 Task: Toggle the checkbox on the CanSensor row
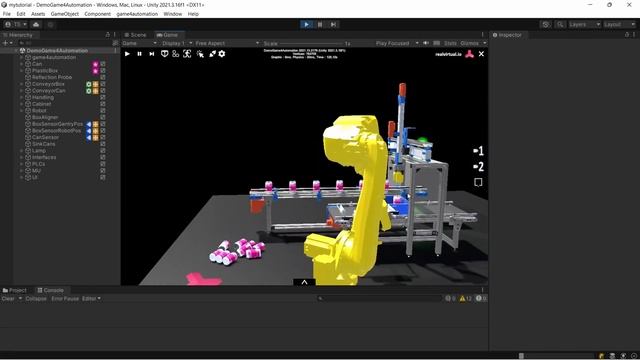tap(103, 138)
